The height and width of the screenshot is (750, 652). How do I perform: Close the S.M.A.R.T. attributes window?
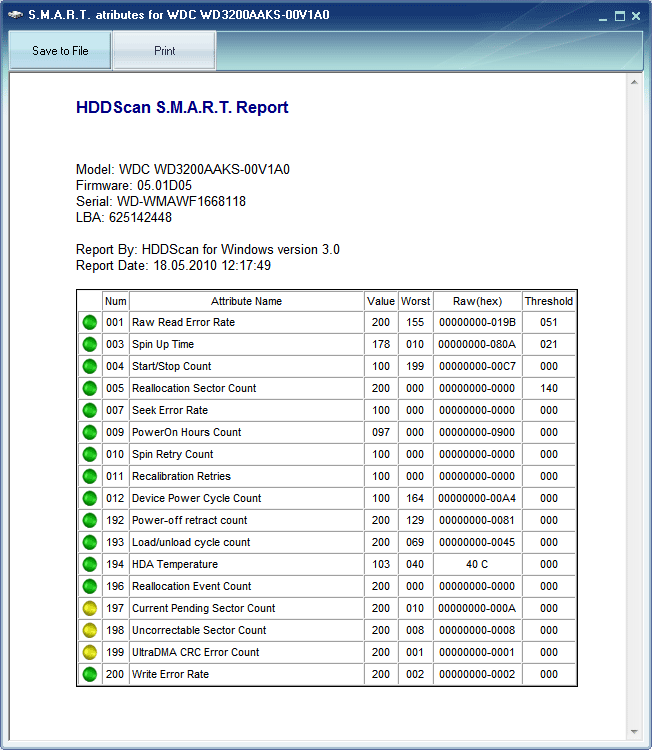point(636,16)
